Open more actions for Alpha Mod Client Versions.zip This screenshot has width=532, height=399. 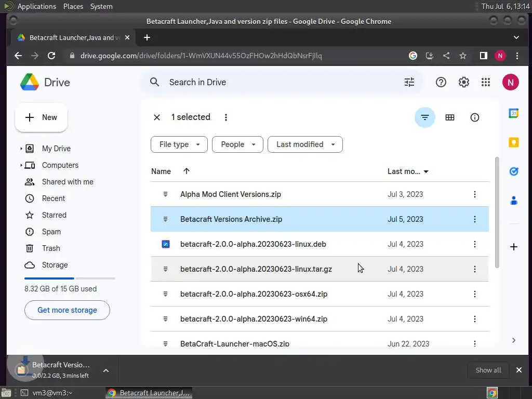pyautogui.click(x=474, y=194)
